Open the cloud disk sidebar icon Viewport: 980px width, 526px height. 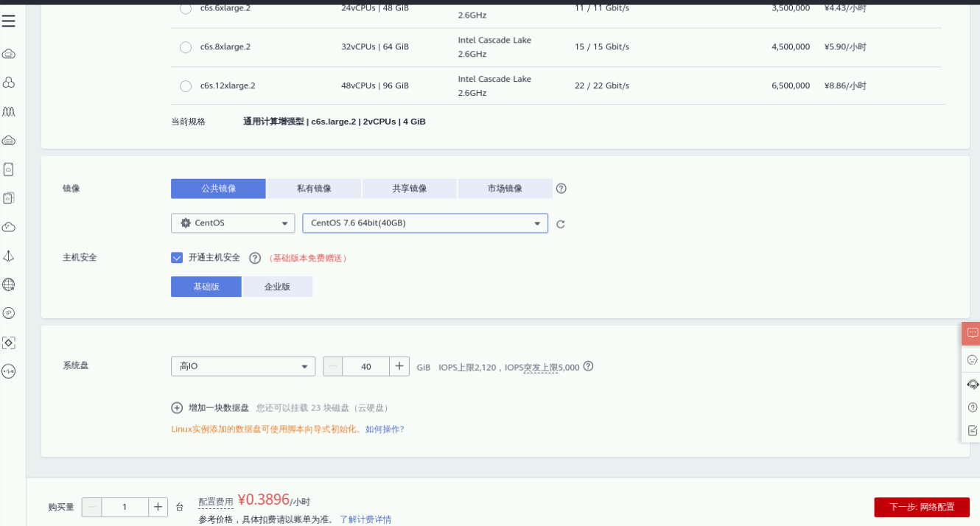(x=9, y=140)
